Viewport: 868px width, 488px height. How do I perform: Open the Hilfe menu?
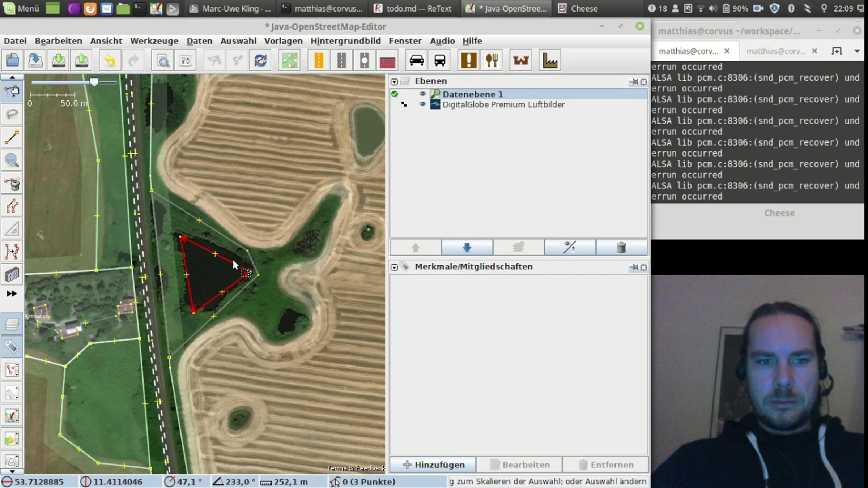(472, 41)
